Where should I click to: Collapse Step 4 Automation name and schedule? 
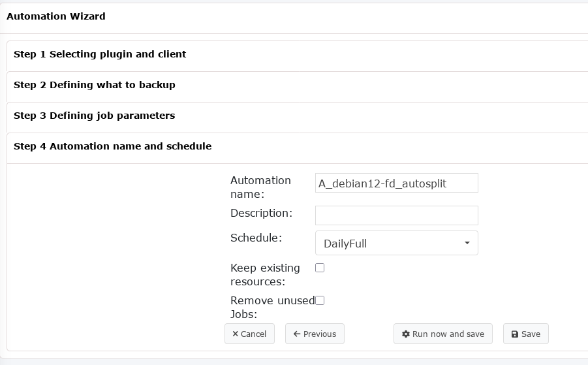click(x=112, y=146)
